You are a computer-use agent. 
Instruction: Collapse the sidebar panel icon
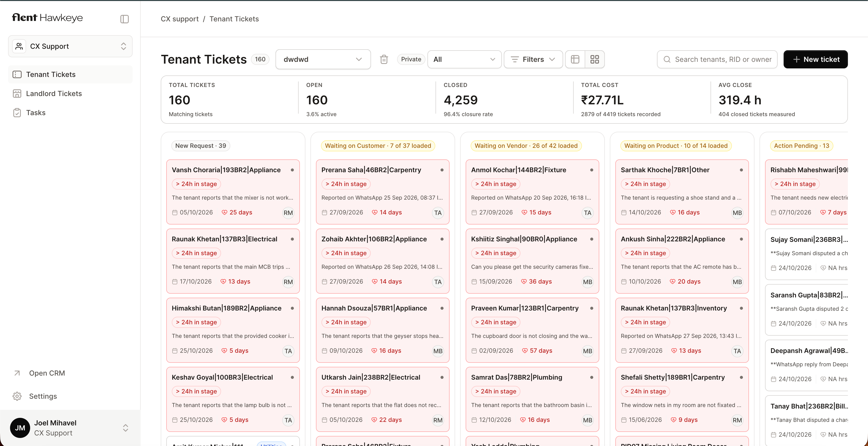coord(124,19)
